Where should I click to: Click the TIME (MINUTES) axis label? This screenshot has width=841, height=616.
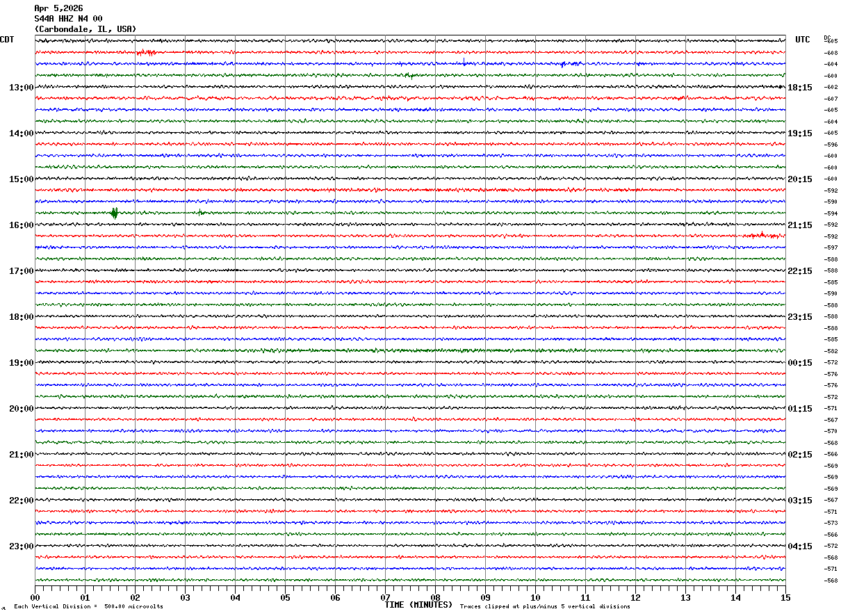[418, 605]
